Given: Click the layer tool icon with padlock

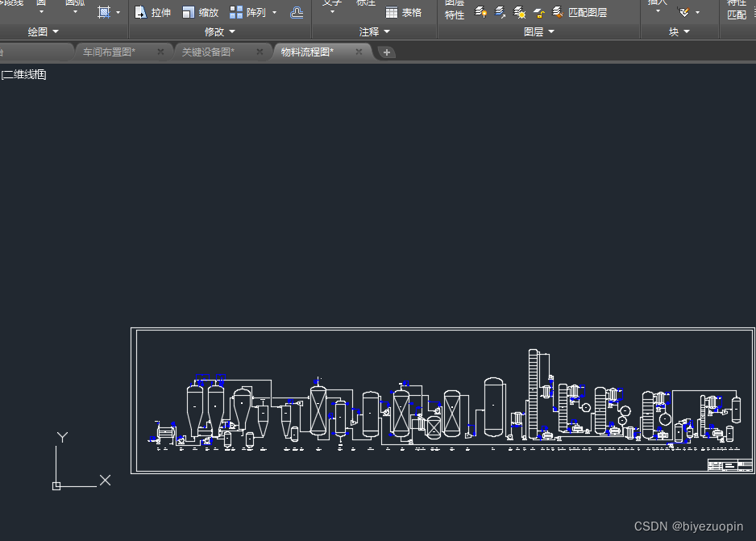Looking at the screenshot, I should (x=538, y=13).
